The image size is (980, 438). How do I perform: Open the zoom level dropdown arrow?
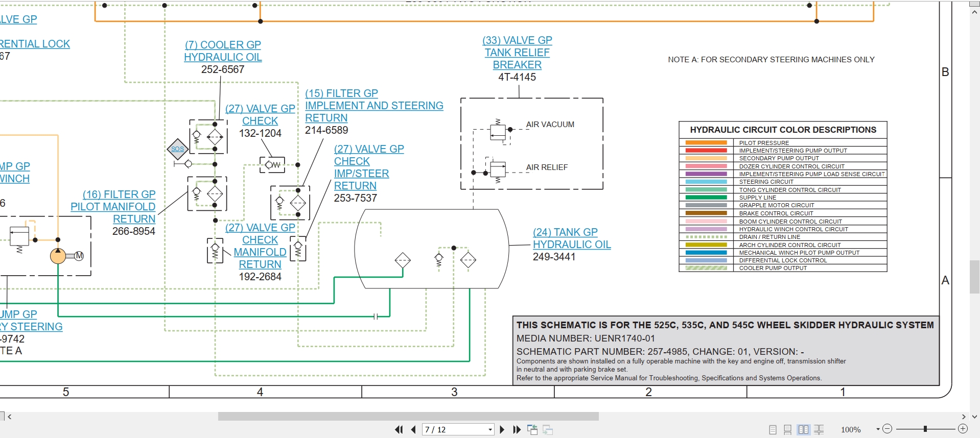(x=878, y=430)
